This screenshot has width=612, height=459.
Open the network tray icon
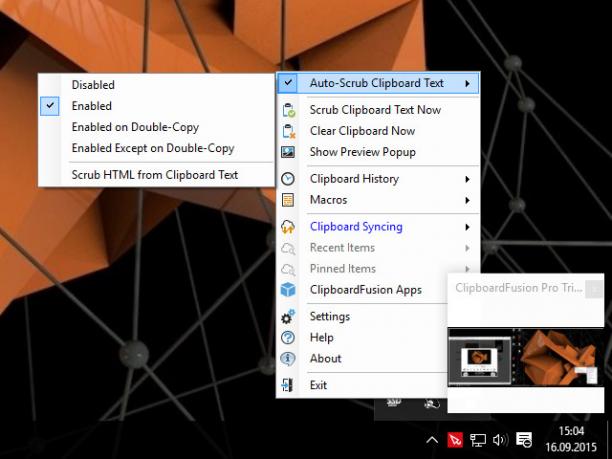pyautogui.click(x=478, y=440)
